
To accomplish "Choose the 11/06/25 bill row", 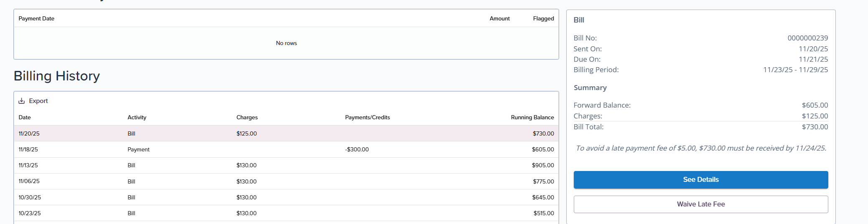I will pos(286,181).
